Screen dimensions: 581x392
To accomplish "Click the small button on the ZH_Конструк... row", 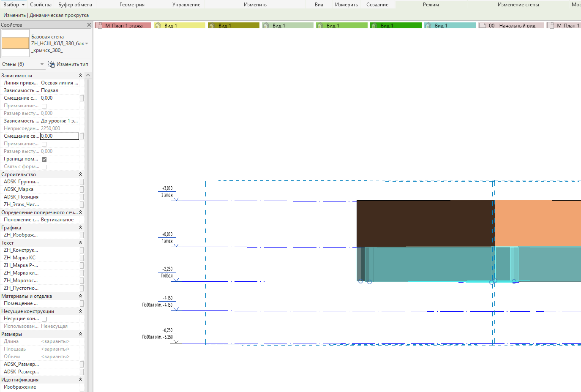I will tap(82, 250).
